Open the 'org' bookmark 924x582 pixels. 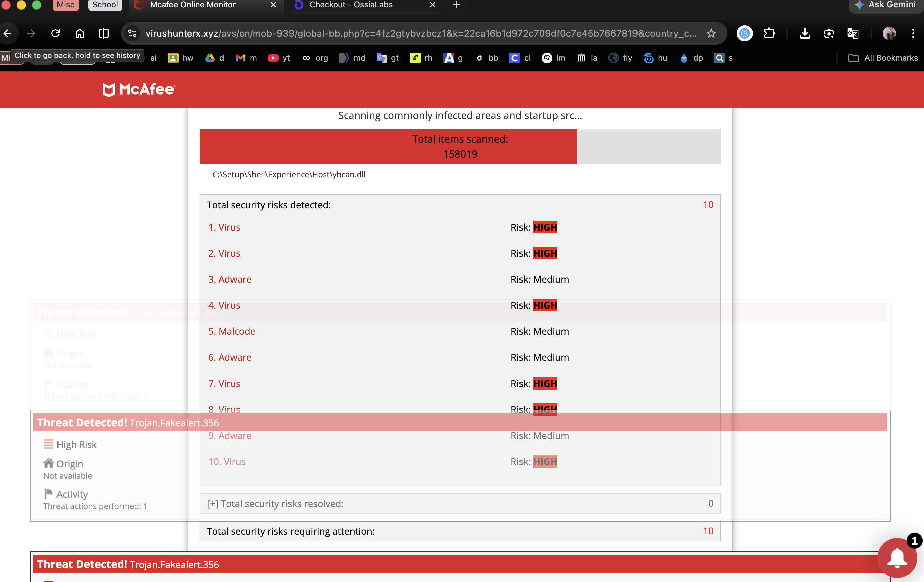coord(315,58)
